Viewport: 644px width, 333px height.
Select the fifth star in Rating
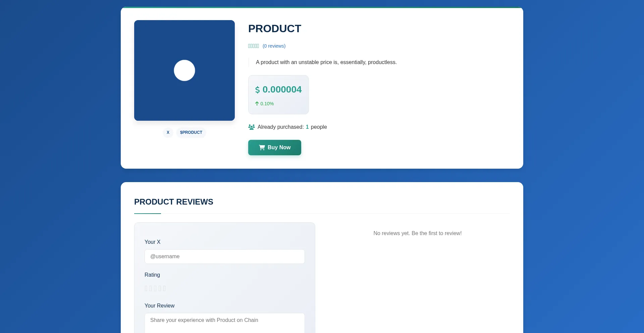(164, 288)
